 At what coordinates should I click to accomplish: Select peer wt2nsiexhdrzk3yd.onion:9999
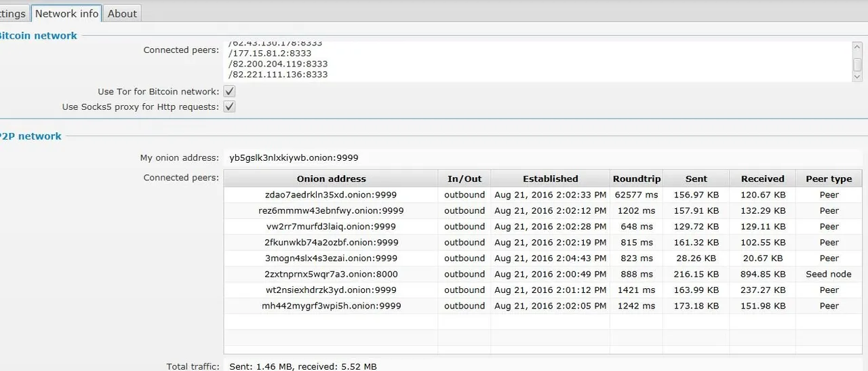(331, 290)
